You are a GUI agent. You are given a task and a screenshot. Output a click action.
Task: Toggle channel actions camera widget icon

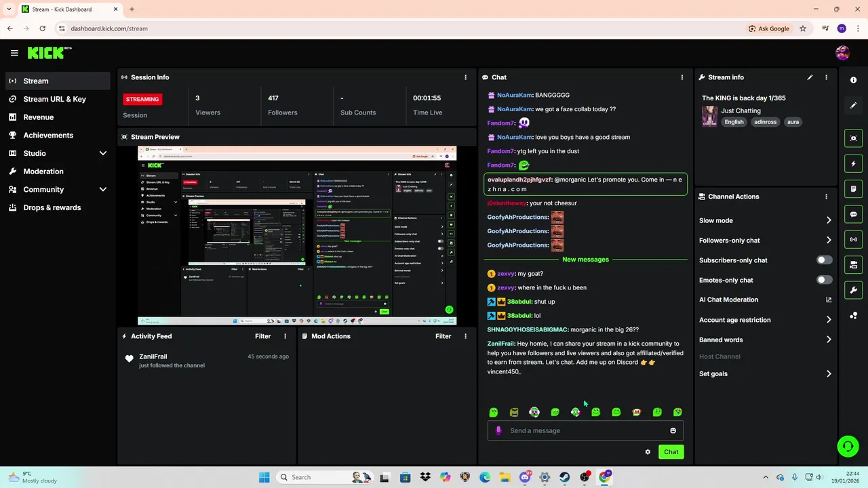pyautogui.click(x=853, y=264)
